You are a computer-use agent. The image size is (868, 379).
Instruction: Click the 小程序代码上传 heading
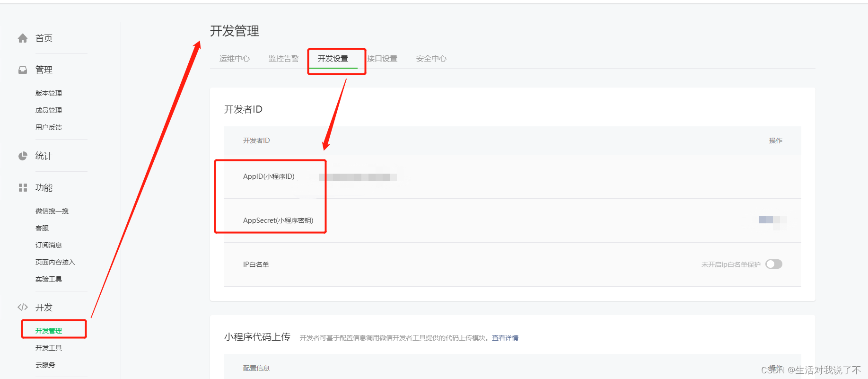click(257, 337)
